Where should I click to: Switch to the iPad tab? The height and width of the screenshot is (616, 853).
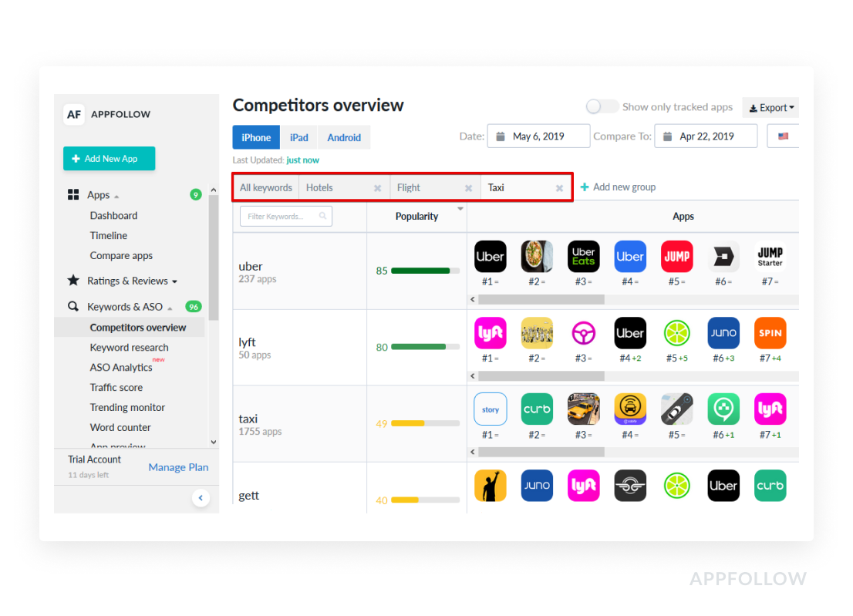point(298,137)
